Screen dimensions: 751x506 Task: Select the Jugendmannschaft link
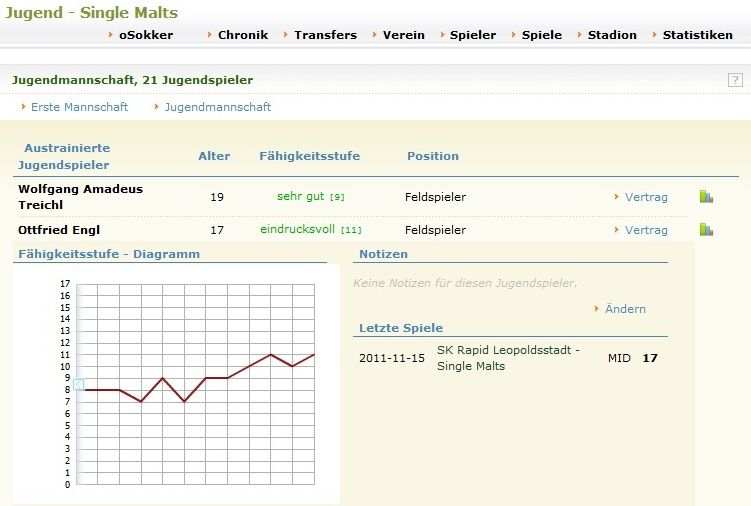[x=217, y=107]
